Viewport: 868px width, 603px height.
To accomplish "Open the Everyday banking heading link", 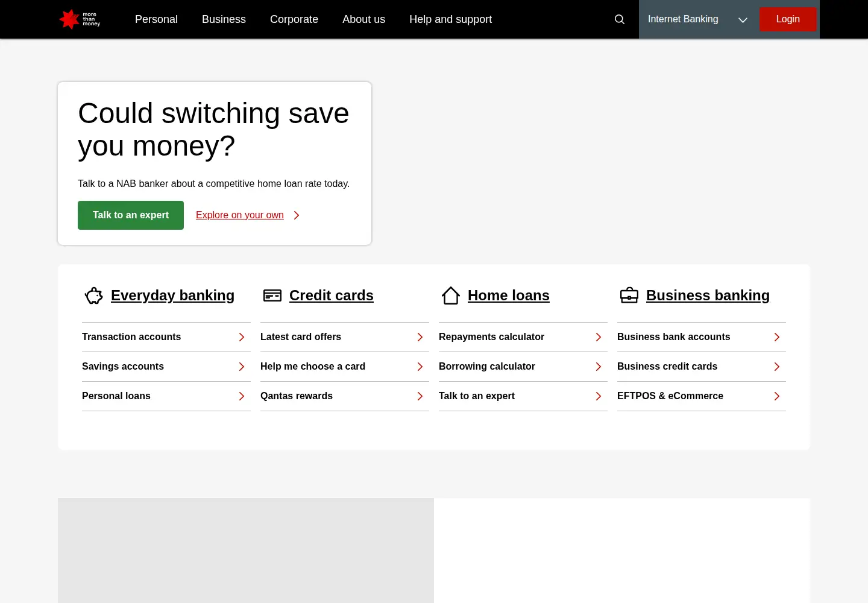I will 172,295.
